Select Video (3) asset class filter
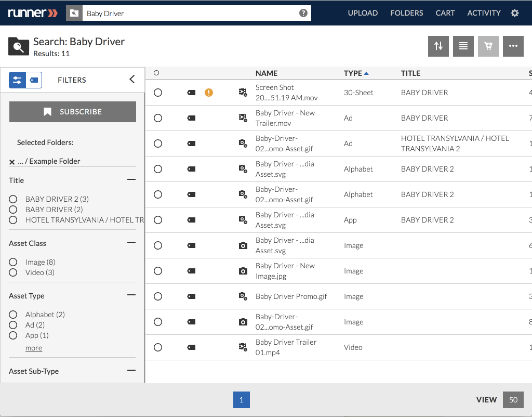 coord(13,272)
